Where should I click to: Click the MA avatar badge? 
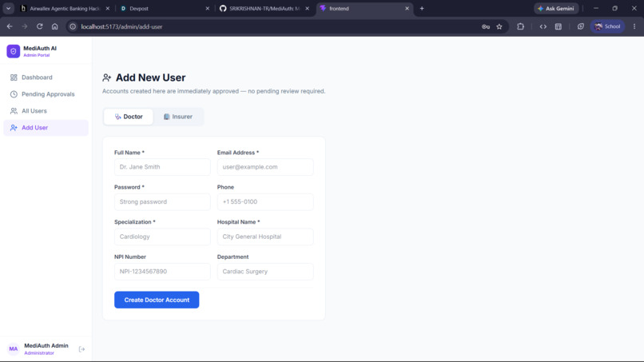[13, 349]
